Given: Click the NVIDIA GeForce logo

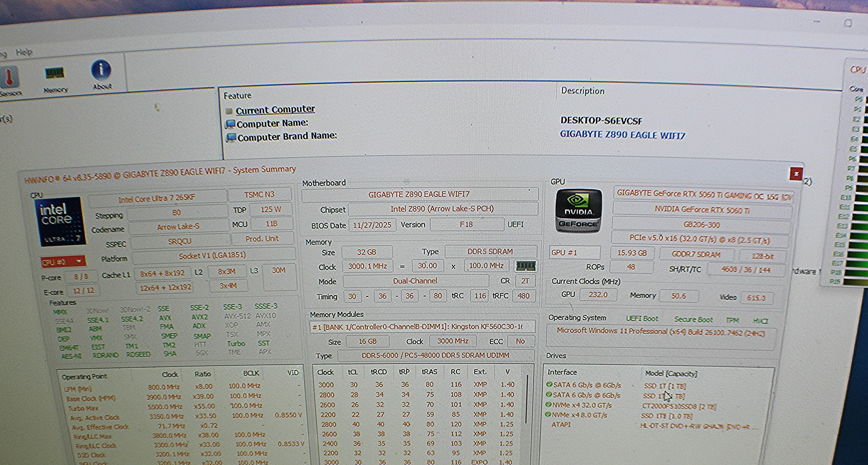Looking at the screenshot, I should click(579, 210).
